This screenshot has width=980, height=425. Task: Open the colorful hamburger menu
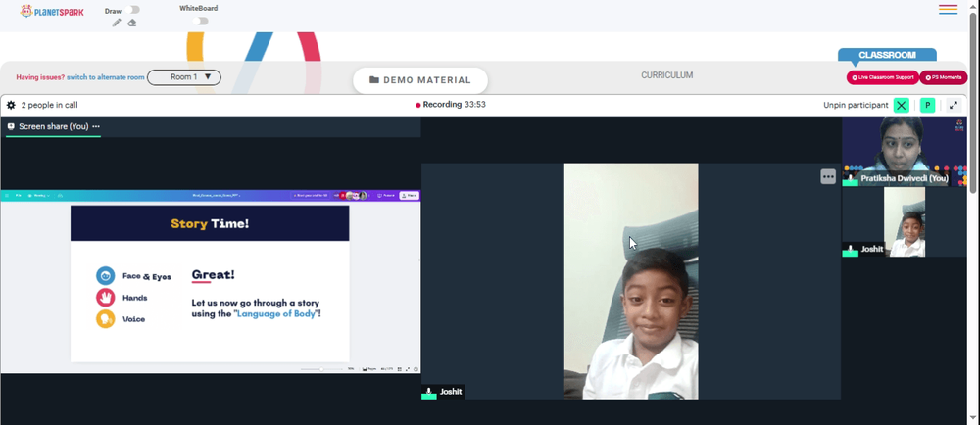(x=948, y=10)
